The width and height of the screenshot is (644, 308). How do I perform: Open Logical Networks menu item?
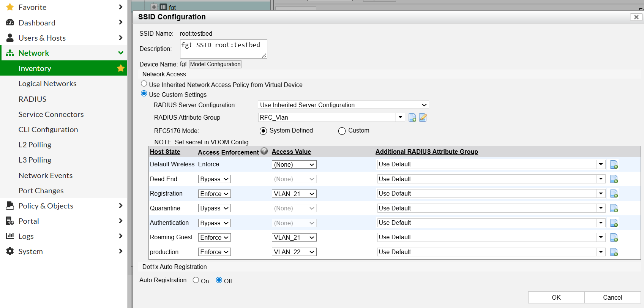click(x=47, y=84)
